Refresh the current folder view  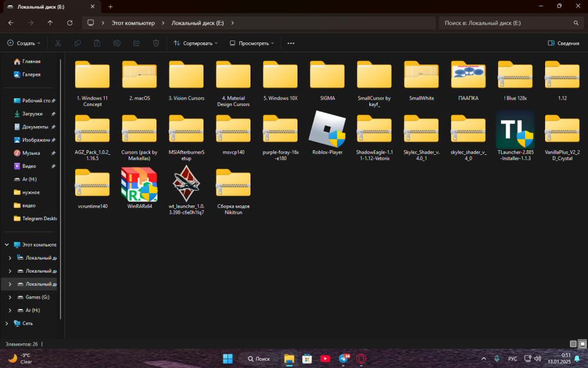click(x=70, y=23)
